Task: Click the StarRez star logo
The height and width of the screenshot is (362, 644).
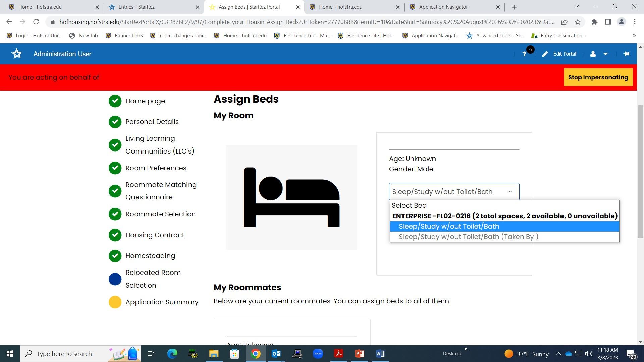Action: point(17,54)
